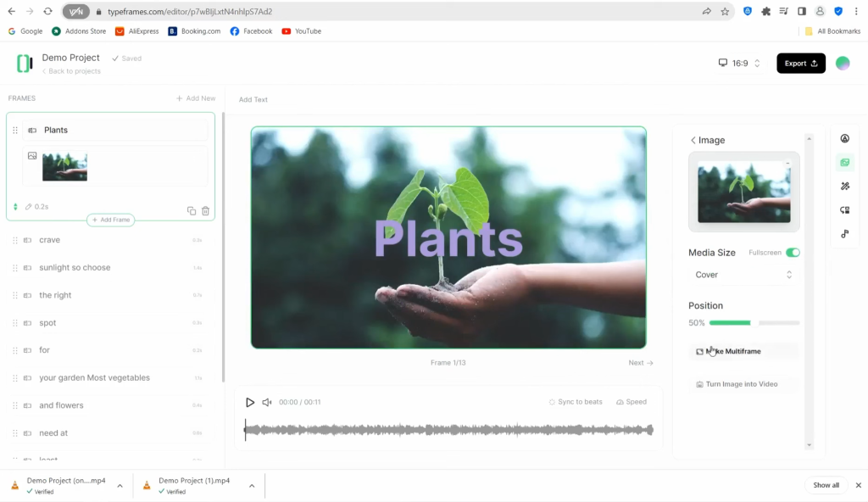Image resolution: width=868 pixels, height=502 pixels.
Task: Open the transitions sidebar icon
Action: click(x=845, y=210)
